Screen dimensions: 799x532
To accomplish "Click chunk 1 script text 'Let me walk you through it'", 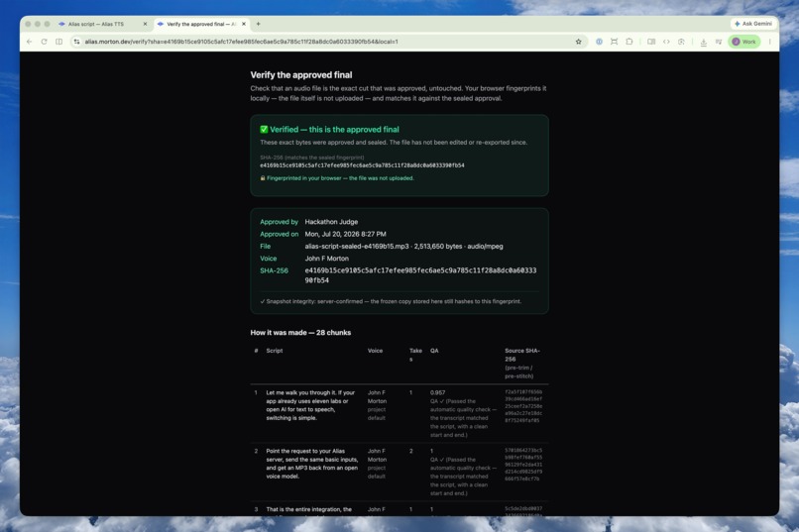I will click(310, 405).
